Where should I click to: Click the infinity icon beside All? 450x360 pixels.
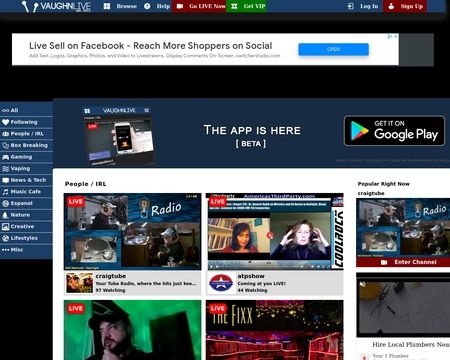[5, 110]
